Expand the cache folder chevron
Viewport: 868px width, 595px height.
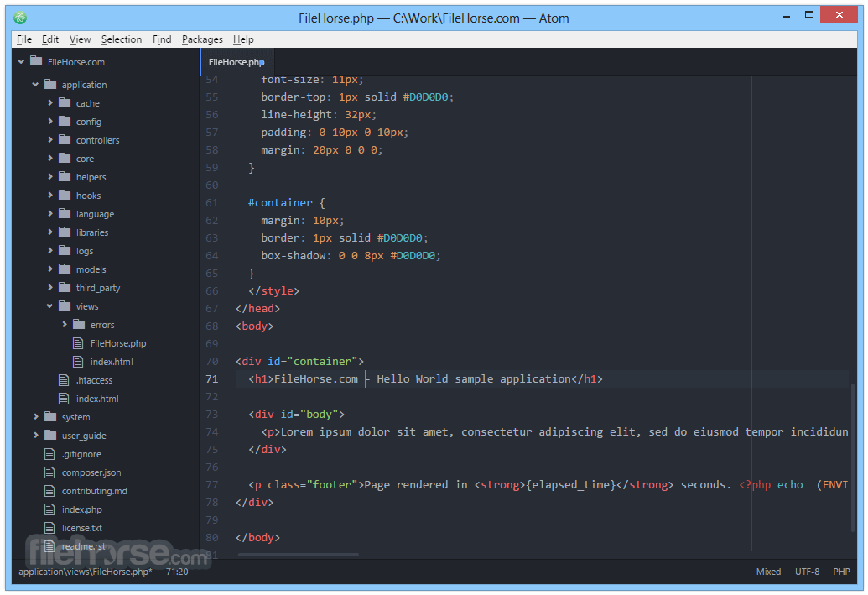(x=50, y=102)
